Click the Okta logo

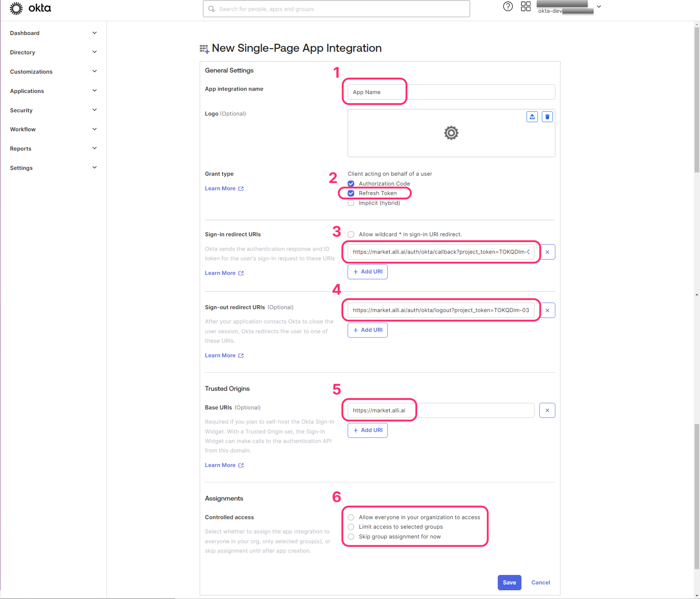pos(30,8)
